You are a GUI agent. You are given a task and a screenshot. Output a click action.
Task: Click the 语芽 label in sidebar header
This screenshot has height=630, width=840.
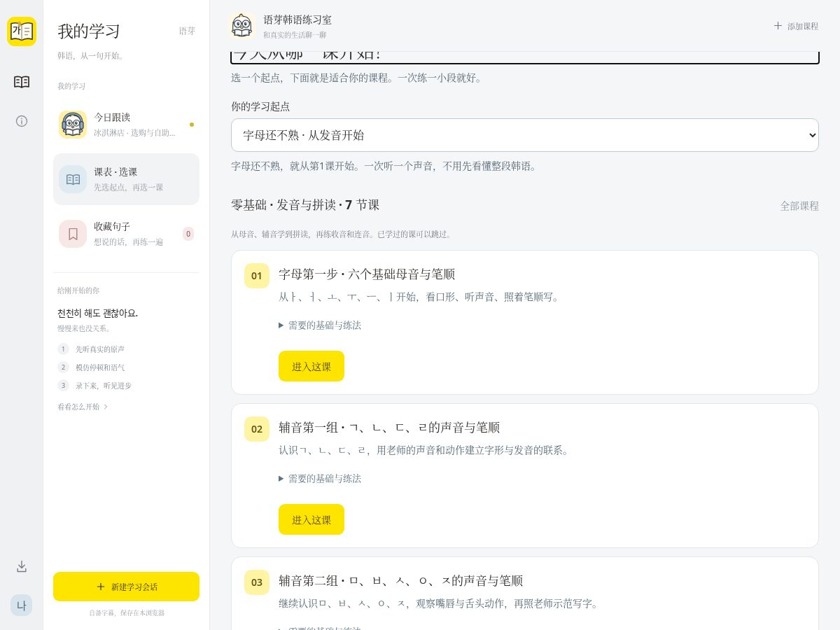(187, 31)
